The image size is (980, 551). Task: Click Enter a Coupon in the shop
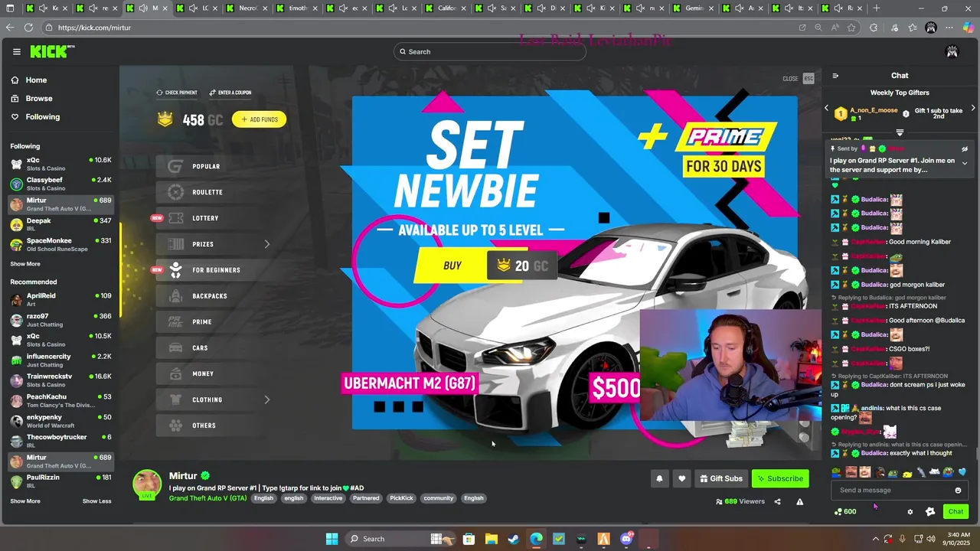tap(230, 93)
